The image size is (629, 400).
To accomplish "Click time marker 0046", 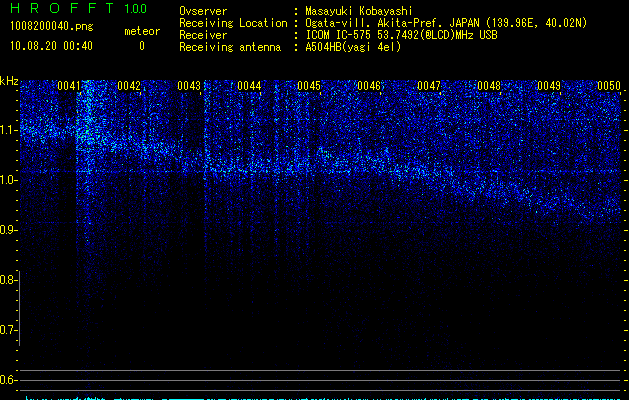I will pyautogui.click(x=369, y=86).
